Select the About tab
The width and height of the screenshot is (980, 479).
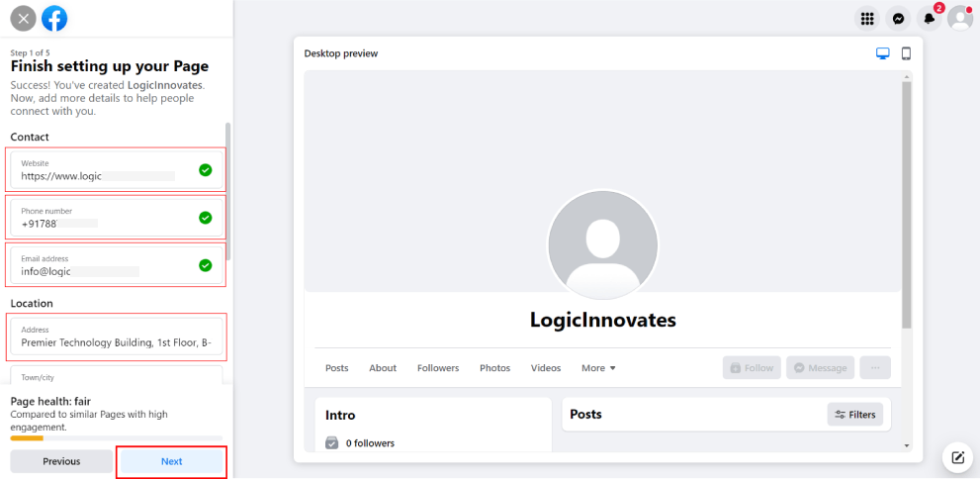[x=383, y=368]
